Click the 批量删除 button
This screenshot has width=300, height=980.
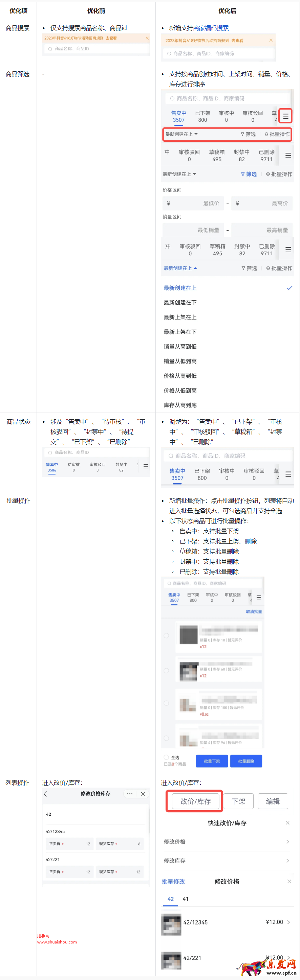pyautogui.click(x=246, y=761)
